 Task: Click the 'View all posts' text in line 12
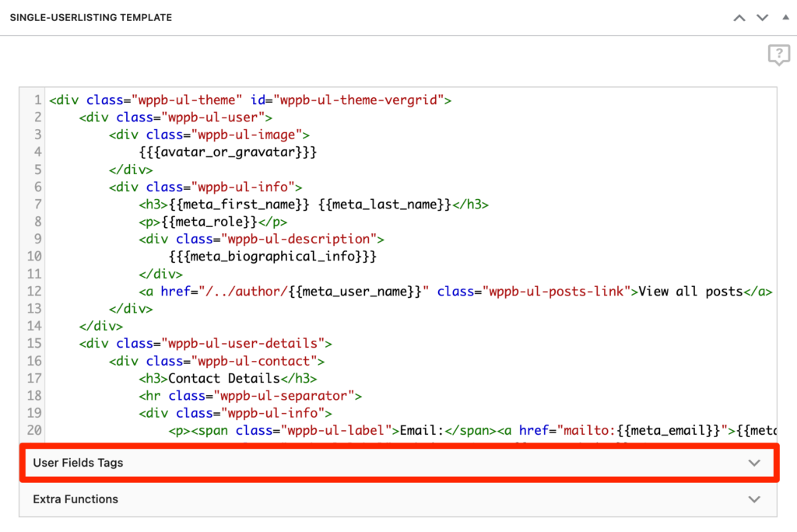(691, 291)
